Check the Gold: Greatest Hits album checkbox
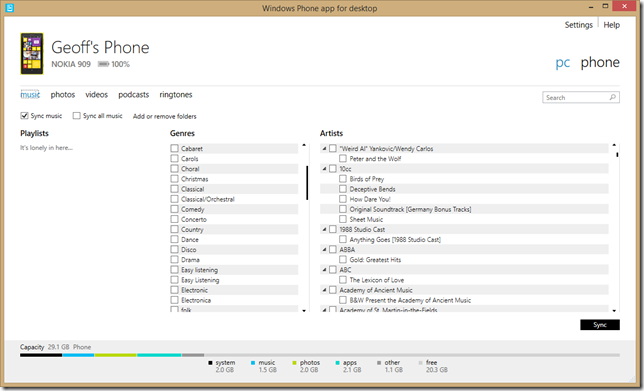Screen dimensions: 644x391 343,260
